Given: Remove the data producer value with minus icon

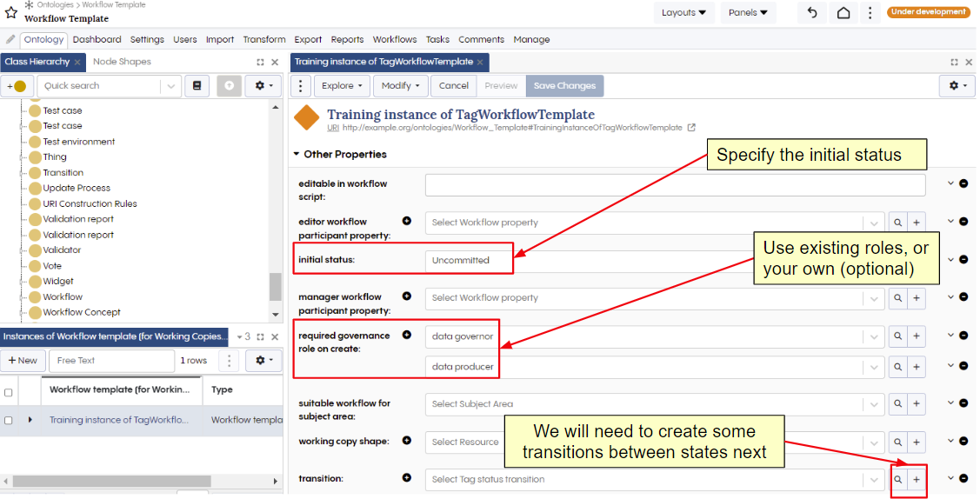Looking at the screenshot, I should (963, 366).
